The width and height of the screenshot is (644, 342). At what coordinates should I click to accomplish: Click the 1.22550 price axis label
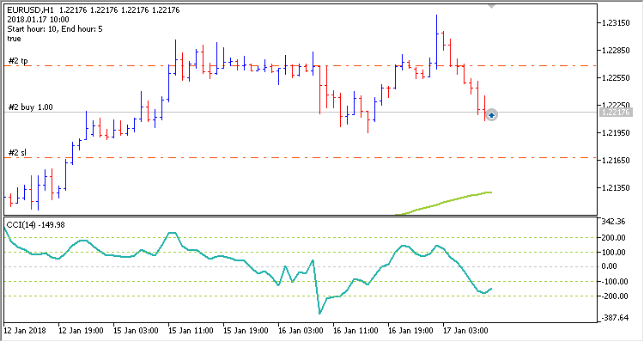coord(616,77)
